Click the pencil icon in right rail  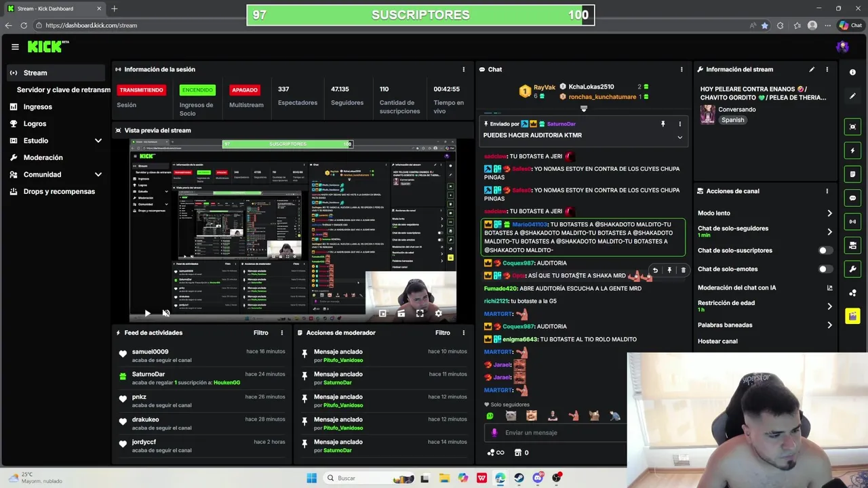[852, 96]
